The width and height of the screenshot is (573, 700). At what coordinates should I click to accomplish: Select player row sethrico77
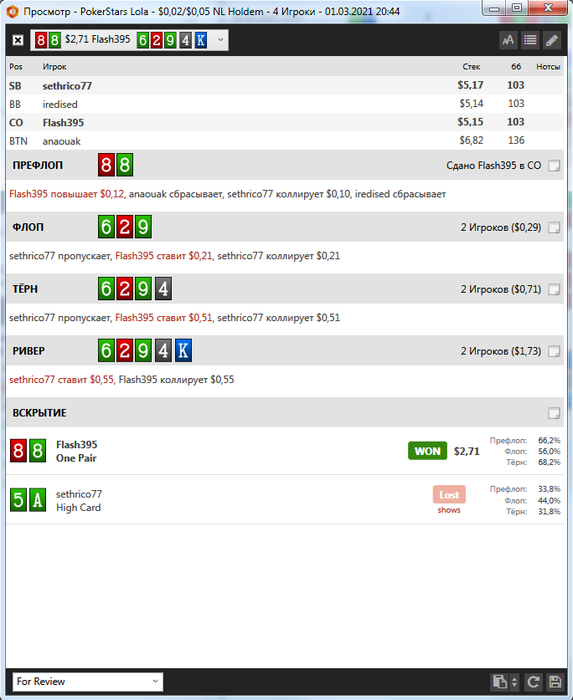(x=285, y=85)
